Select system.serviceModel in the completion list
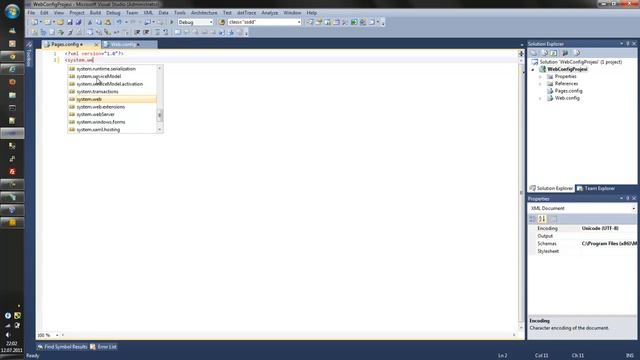 [x=112, y=76]
